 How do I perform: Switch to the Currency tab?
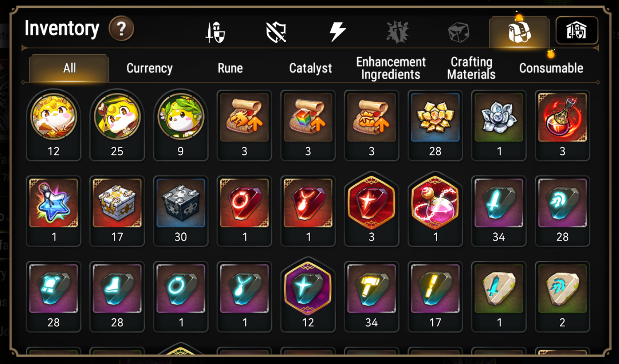click(x=149, y=68)
